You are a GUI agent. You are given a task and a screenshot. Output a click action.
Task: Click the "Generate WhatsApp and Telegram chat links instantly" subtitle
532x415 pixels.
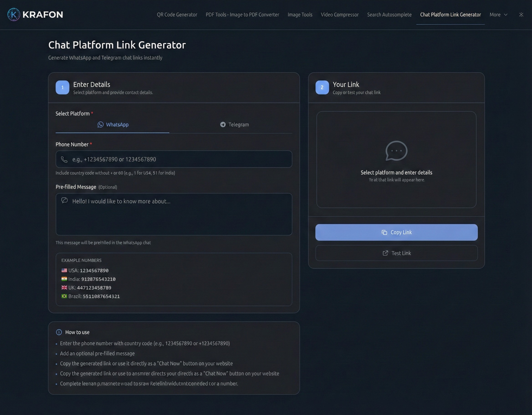pos(105,58)
